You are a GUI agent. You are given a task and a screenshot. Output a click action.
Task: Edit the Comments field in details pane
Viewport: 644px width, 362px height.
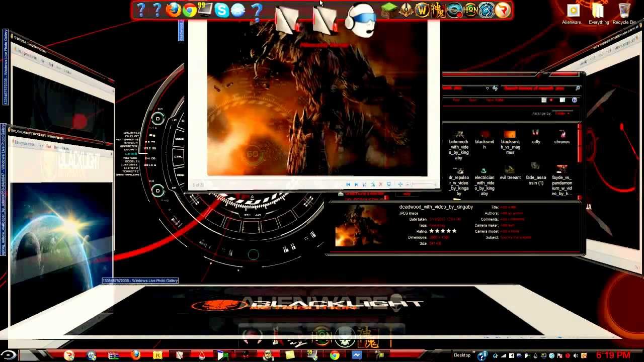tap(512, 219)
